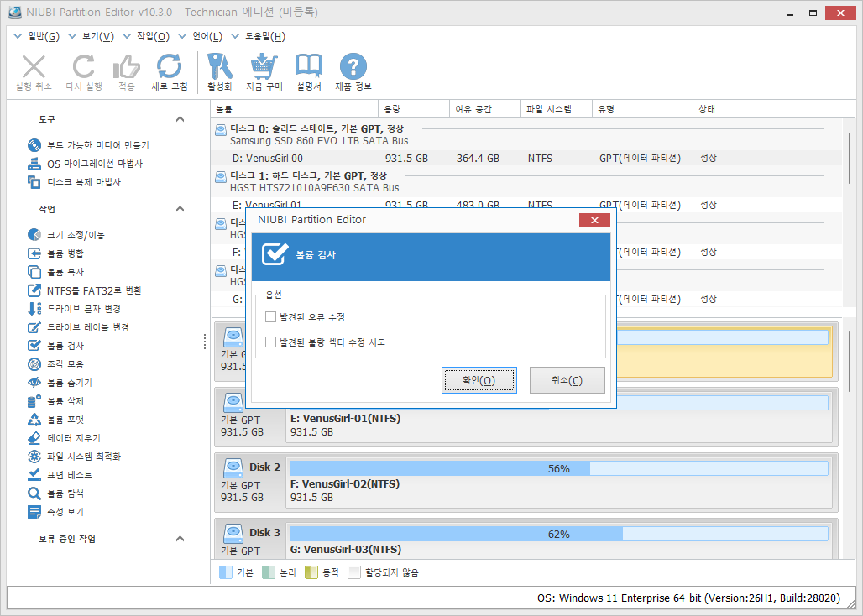Image resolution: width=863 pixels, height=616 pixels.
Task: Select D: VenusGirl-00 volume row
Action: pos(527,159)
